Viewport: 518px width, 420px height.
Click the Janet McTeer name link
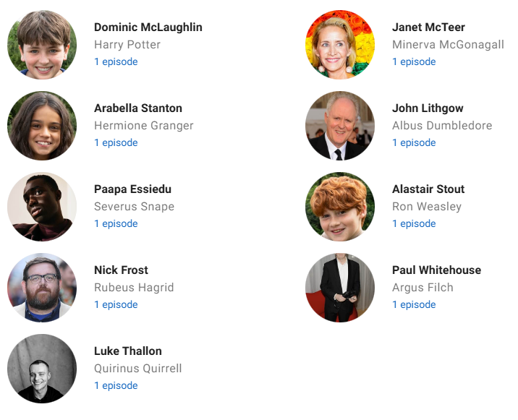point(428,27)
